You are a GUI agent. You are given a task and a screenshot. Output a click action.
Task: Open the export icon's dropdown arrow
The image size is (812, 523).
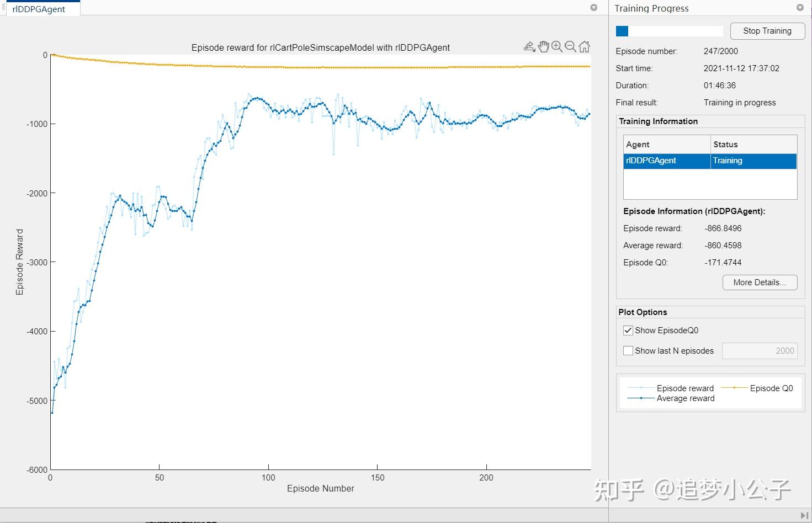(534, 50)
